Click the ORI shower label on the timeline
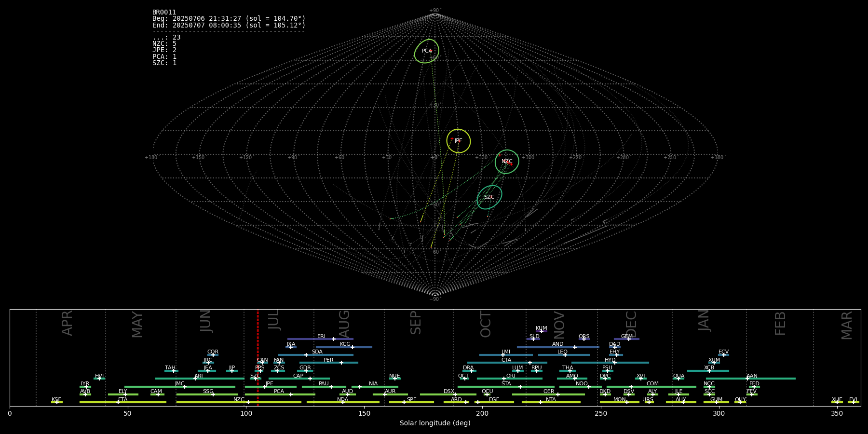 [x=511, y=376]
